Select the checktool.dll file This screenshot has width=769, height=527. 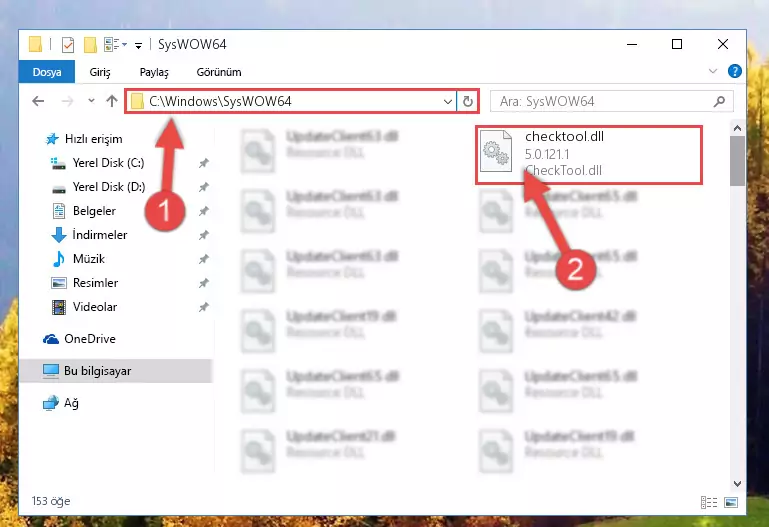589,154
